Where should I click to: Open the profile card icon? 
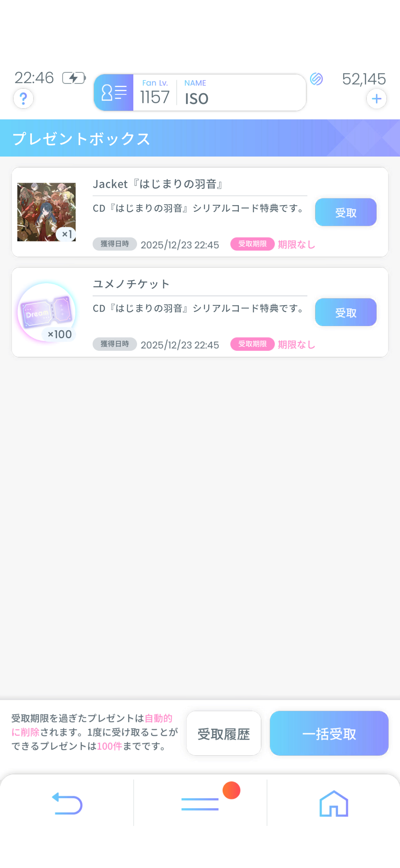[114, 92]
